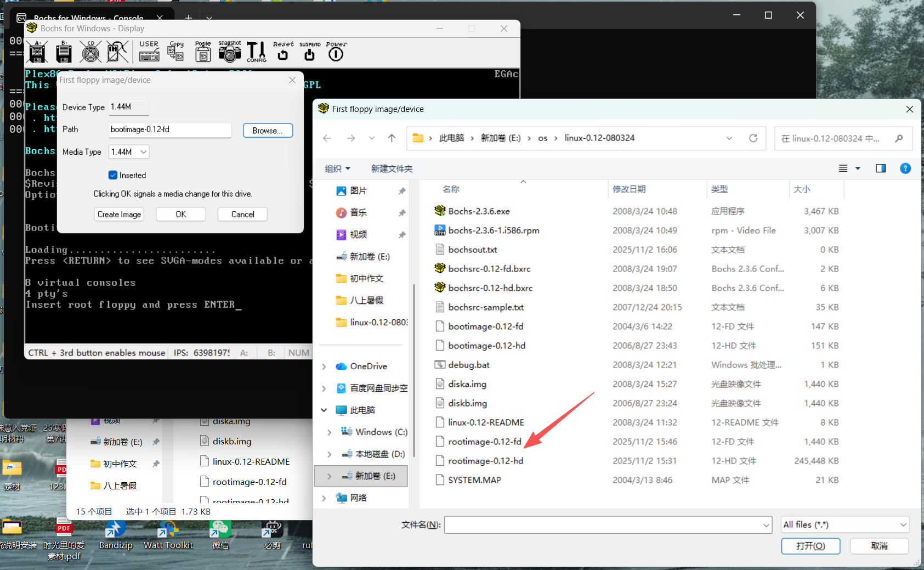Click the CD-ROM toolbar icon in Bochs
The image size is (924, 570).
click(x=91, y=52)
